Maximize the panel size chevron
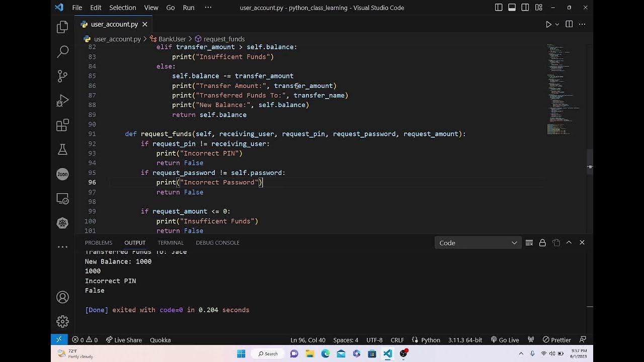644x362 pixels. coord(569,242)
